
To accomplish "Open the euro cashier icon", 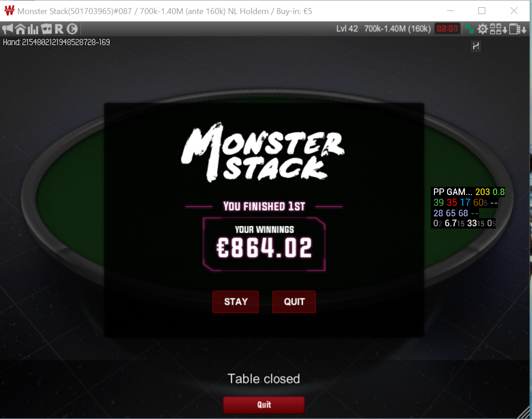I will tap(72, 29).
